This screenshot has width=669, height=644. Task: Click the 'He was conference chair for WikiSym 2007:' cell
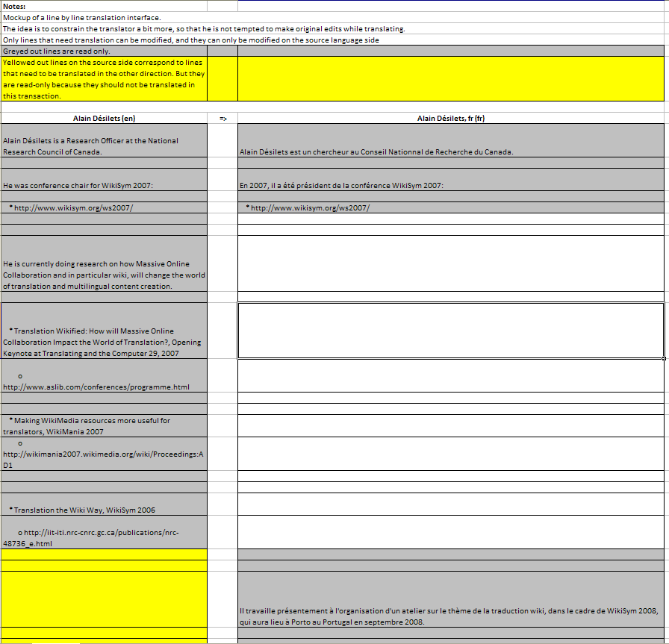[104, 180]
